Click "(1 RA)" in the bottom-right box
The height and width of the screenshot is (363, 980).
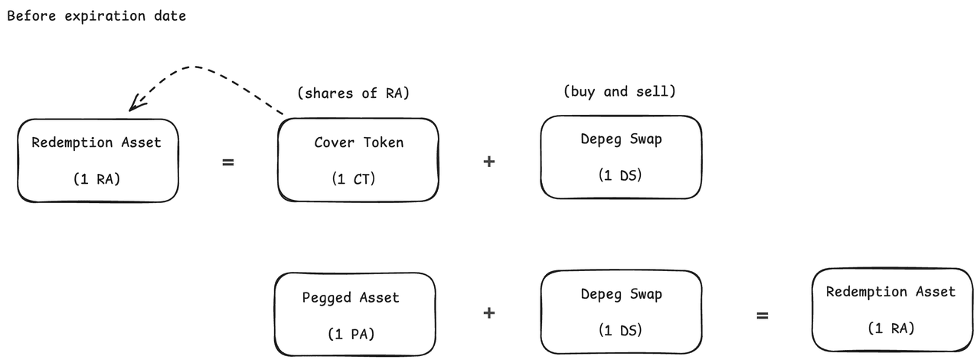coord(891,328)
